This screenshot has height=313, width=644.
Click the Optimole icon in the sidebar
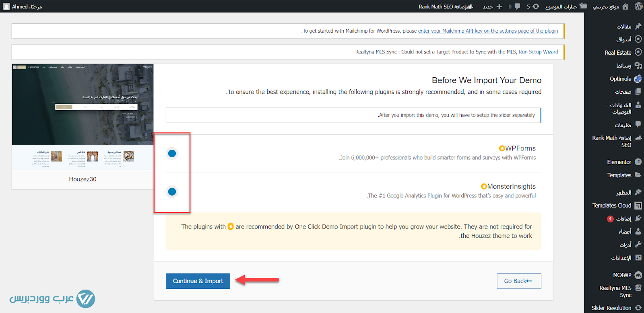[638, 79]
